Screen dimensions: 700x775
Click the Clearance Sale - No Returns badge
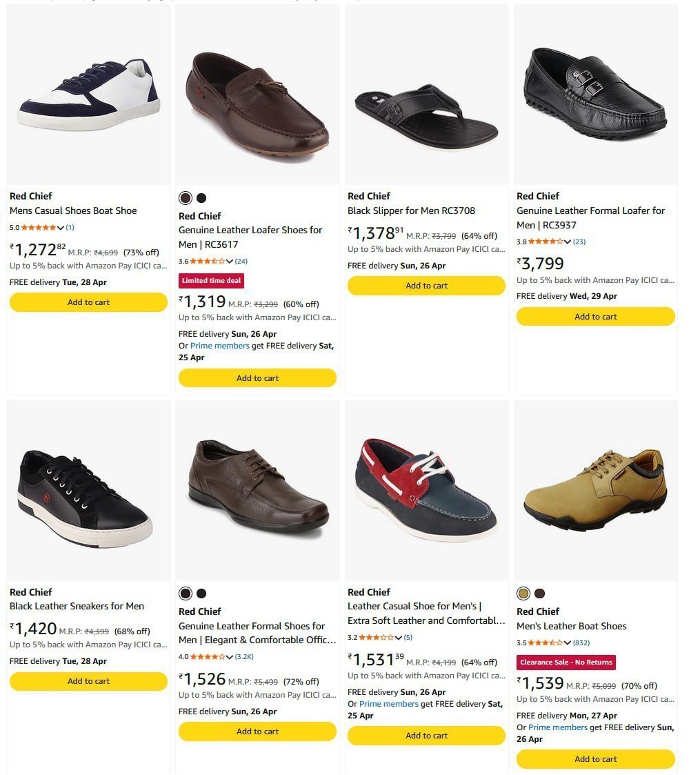(x=566, y=663)
